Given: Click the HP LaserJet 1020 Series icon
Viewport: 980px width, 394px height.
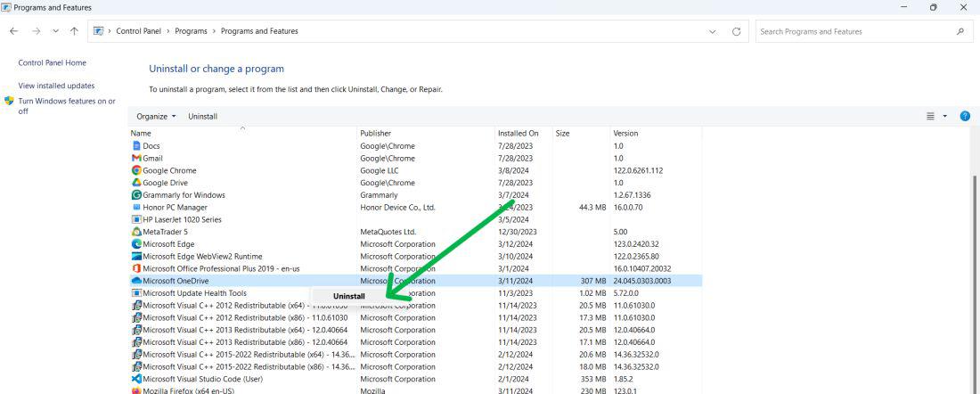Looking at the screenshot, I should 137,219.
